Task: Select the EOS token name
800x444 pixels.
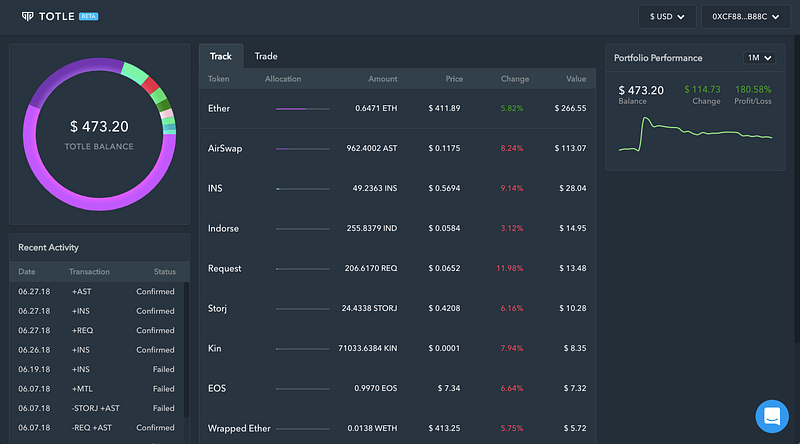Action: [217, 388]
